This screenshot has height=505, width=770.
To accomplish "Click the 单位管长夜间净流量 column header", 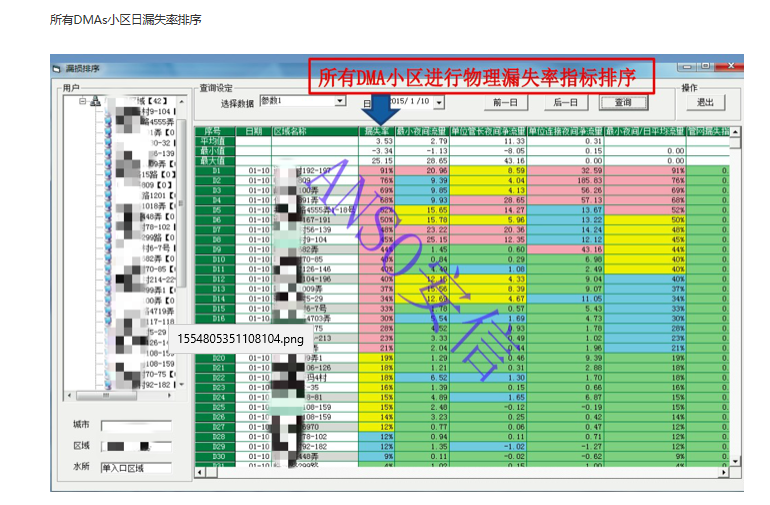I will 488,131.
